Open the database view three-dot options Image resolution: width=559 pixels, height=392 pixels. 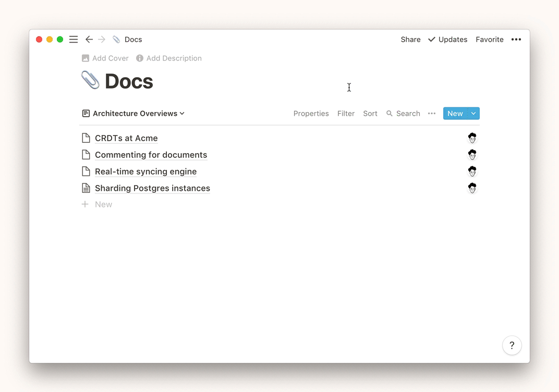point(432,114)
